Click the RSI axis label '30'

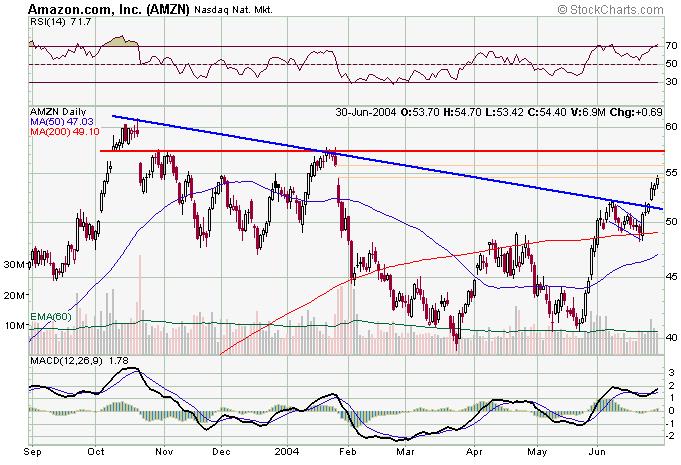[x=671, y=82]
